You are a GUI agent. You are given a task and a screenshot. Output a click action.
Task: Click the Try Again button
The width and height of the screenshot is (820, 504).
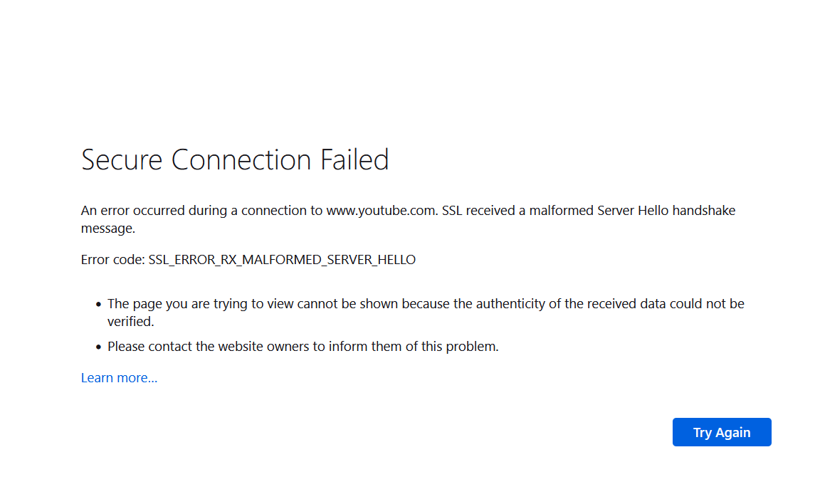[x=721, y=432]
